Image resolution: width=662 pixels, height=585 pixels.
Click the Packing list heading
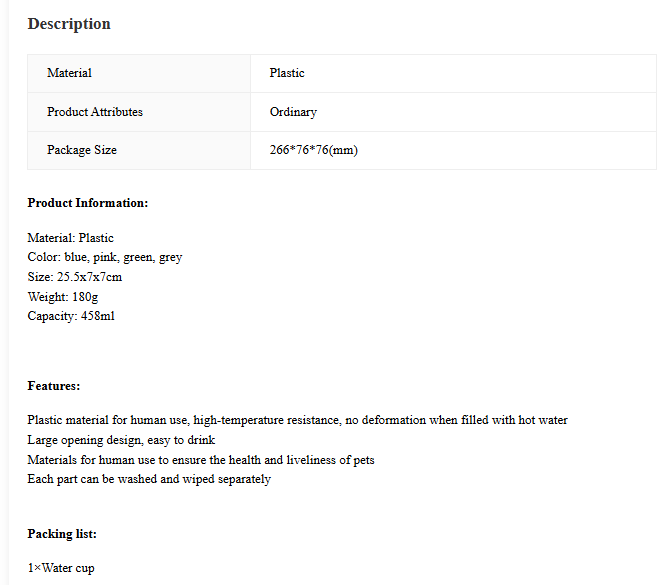pos(62,534)
